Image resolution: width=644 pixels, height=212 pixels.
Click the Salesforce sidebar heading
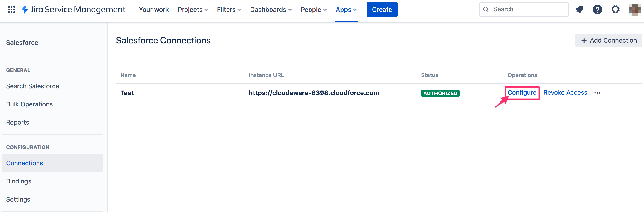tap(22, 43)
